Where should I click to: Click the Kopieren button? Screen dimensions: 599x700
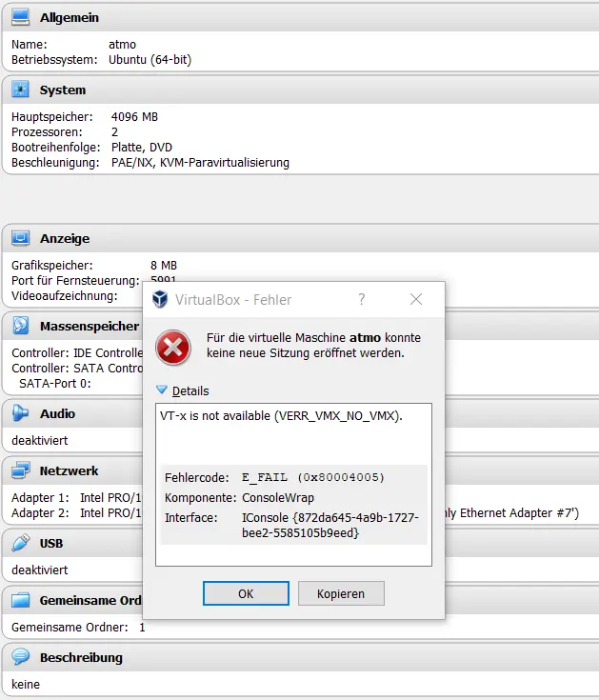pos(341,593)
